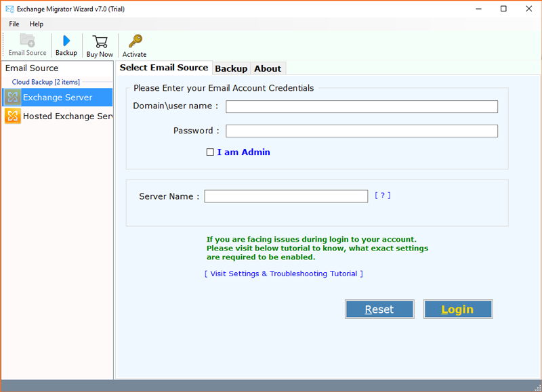Switch to the Backup tab
Viewport: 542px width, 392px height.
click(x=231, y=69)
